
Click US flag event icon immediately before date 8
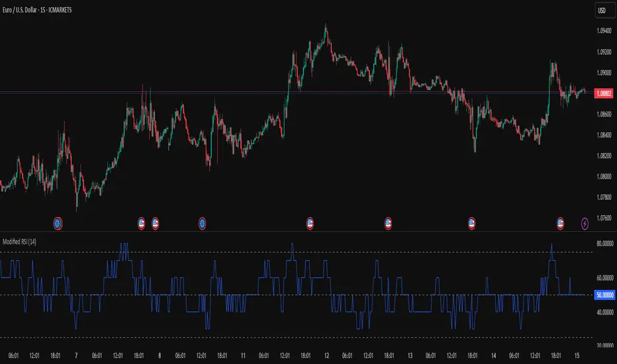pyautogui.click(x=156, y=222)
